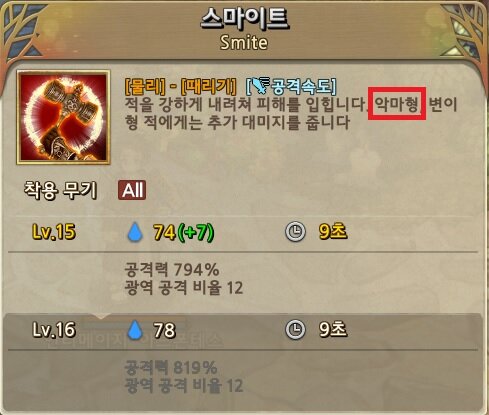
Task: Click the small pointer arrow above the Lv.16 row
Action: 101,316
